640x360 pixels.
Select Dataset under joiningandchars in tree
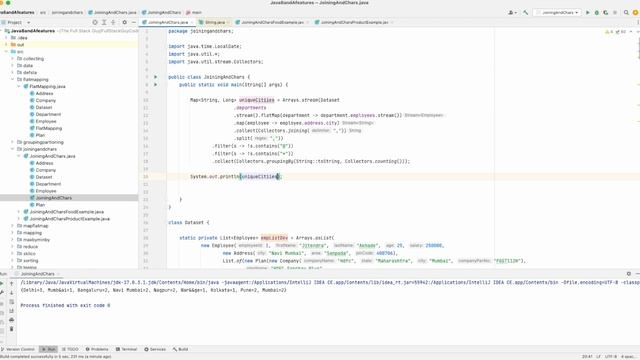44,177
